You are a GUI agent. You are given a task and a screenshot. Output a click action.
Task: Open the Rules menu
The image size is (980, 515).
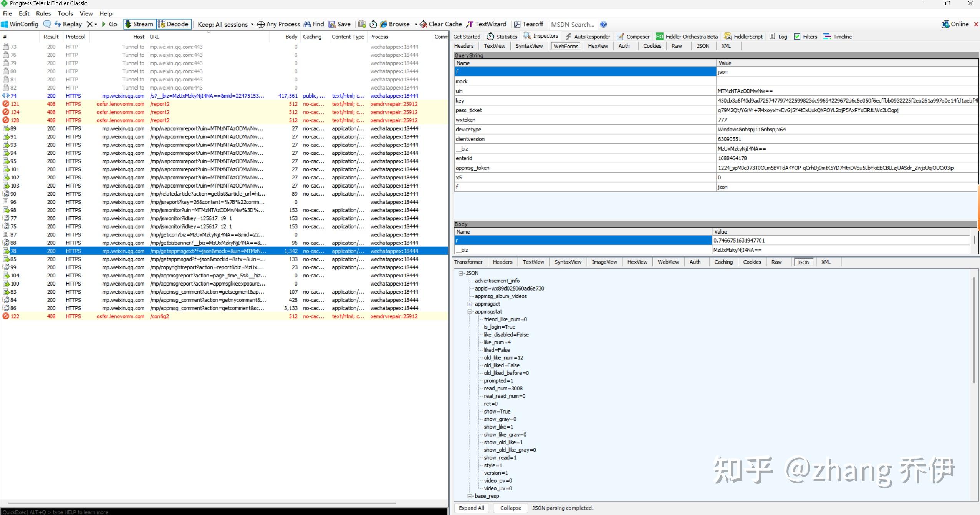(43, 13)
